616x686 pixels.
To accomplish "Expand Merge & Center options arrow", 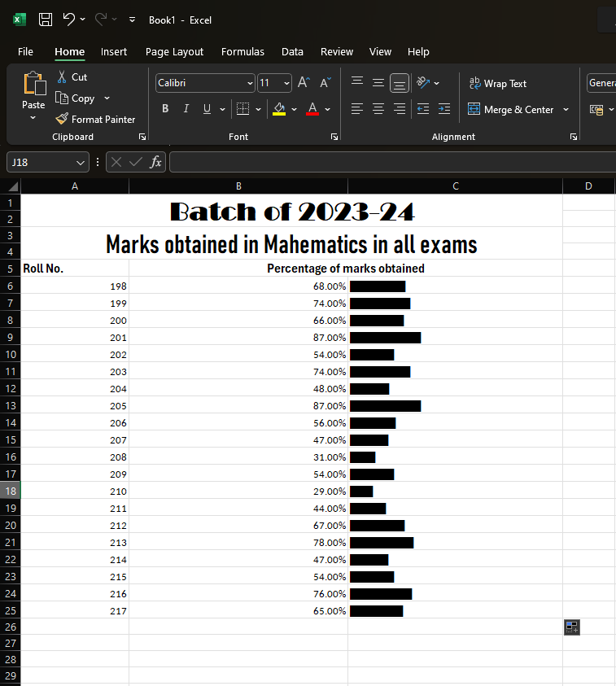I will (566, 109).
